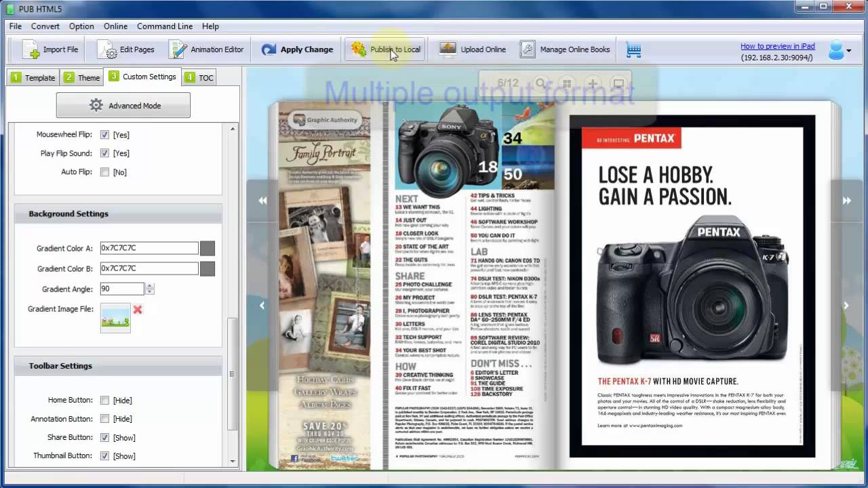The image size is (868, 488).
Task: Click the Gradient Image File thumbnail
Action: point(115,317)
